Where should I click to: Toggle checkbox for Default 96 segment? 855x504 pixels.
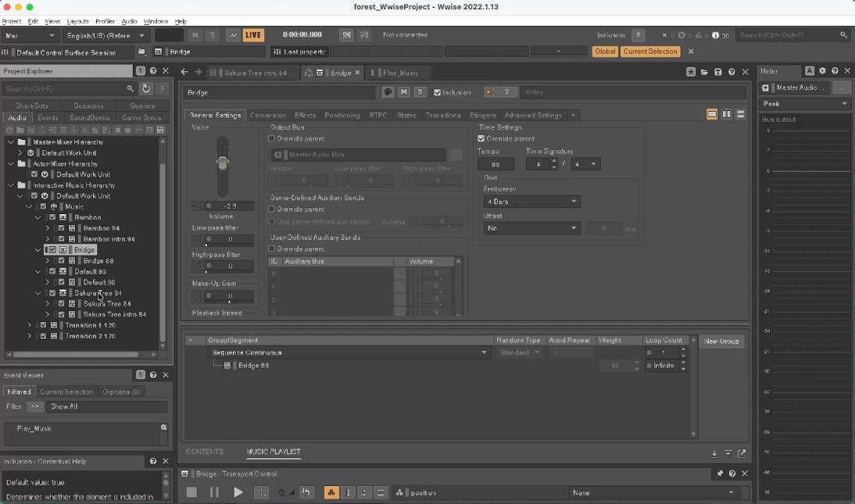coord(62,282)
